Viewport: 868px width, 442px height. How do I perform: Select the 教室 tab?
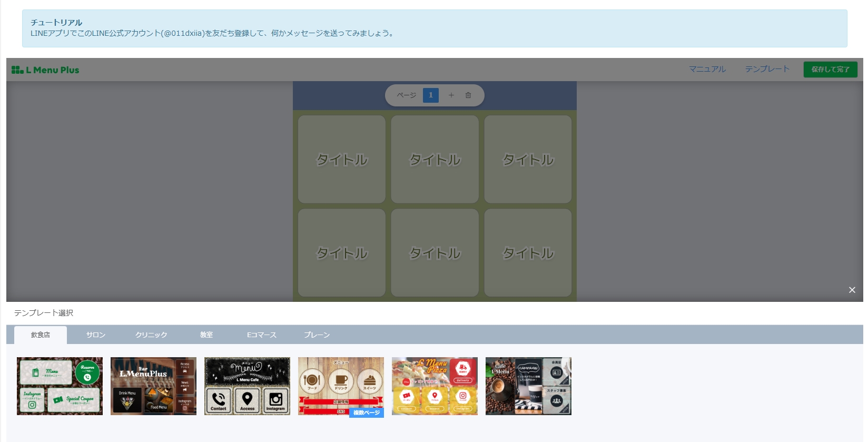(206, 335)
